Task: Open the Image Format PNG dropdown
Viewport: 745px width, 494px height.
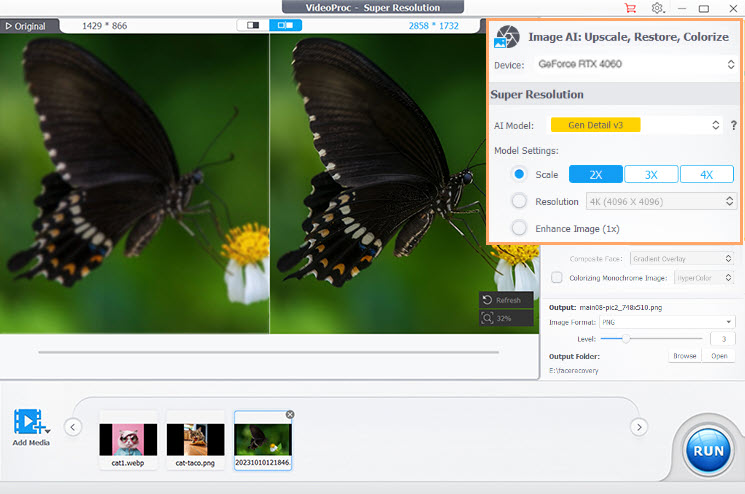Action: pos(667,322)
